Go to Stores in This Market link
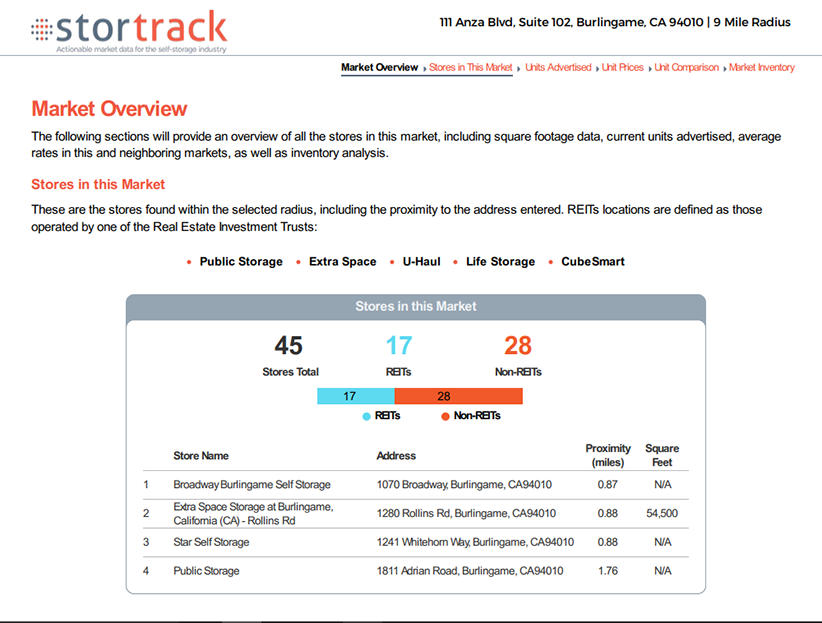 (x=470, y=67)
